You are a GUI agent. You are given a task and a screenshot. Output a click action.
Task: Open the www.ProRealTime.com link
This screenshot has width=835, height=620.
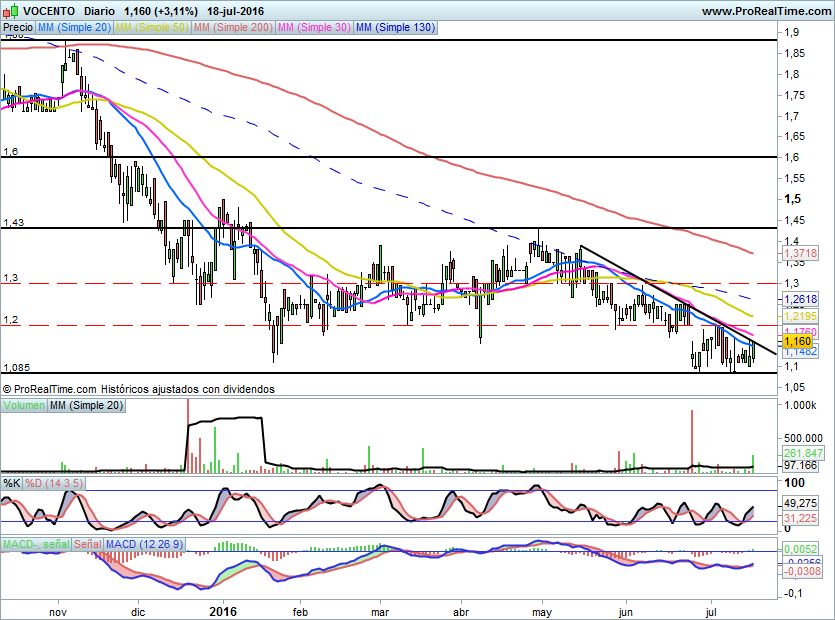pyautogui.click(x=765, y=11)
